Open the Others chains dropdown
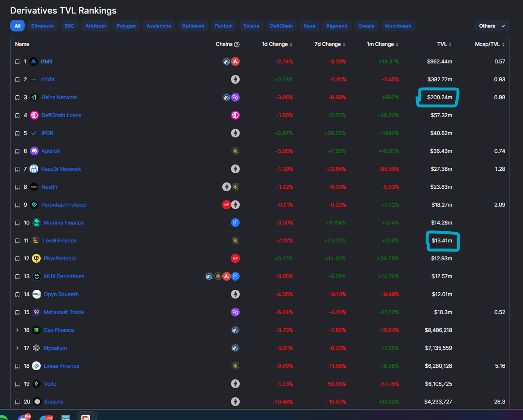 [492, 26]
